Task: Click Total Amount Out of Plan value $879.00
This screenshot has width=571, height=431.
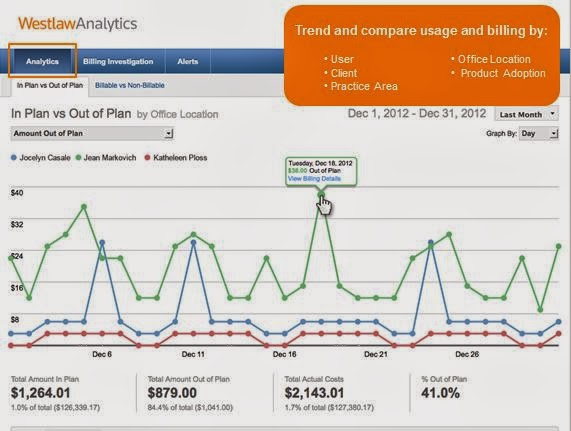Action: tap(172, 393)
